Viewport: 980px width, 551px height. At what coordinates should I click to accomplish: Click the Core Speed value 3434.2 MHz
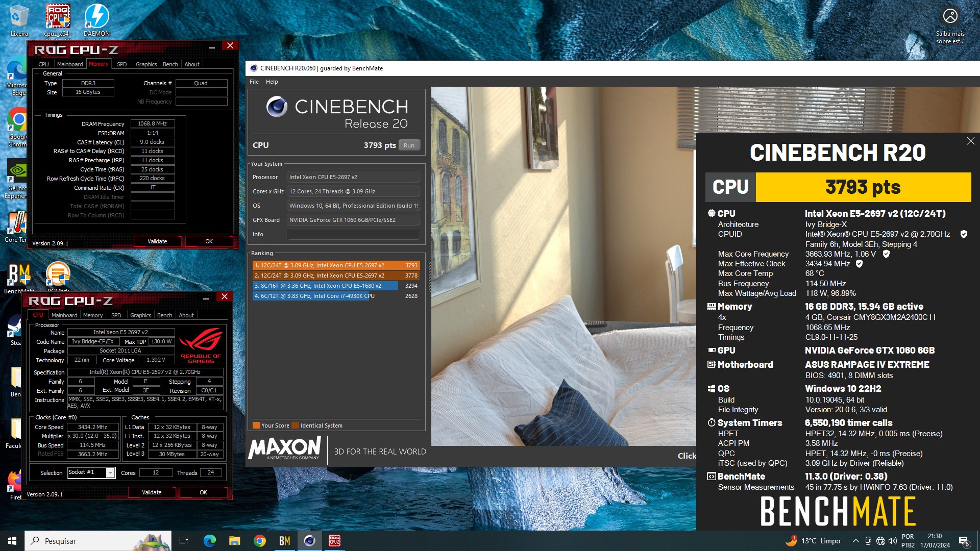click(x=92, y=427)
